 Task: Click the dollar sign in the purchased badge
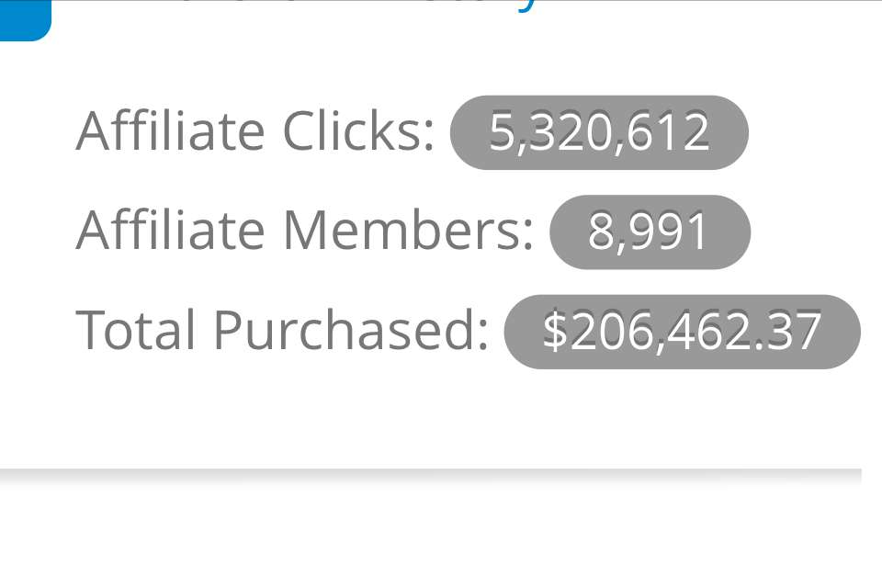point(555,332)
